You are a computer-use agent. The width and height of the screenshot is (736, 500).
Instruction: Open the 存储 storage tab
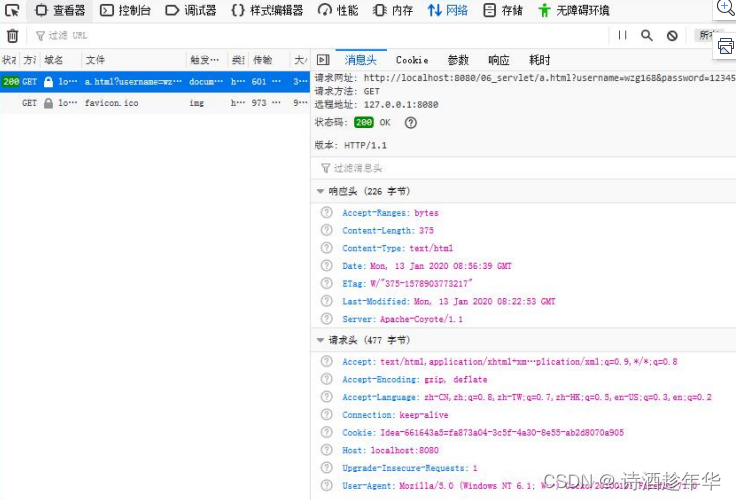(x=503, y=10)
